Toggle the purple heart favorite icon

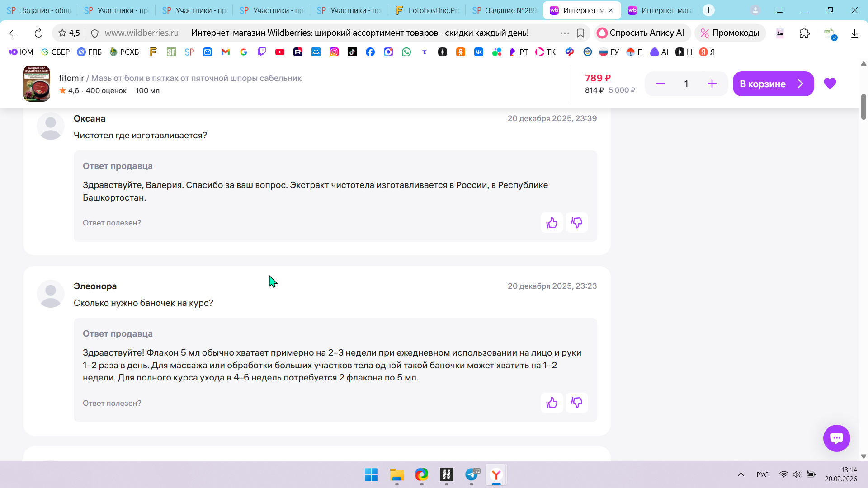tap(830, 84)
